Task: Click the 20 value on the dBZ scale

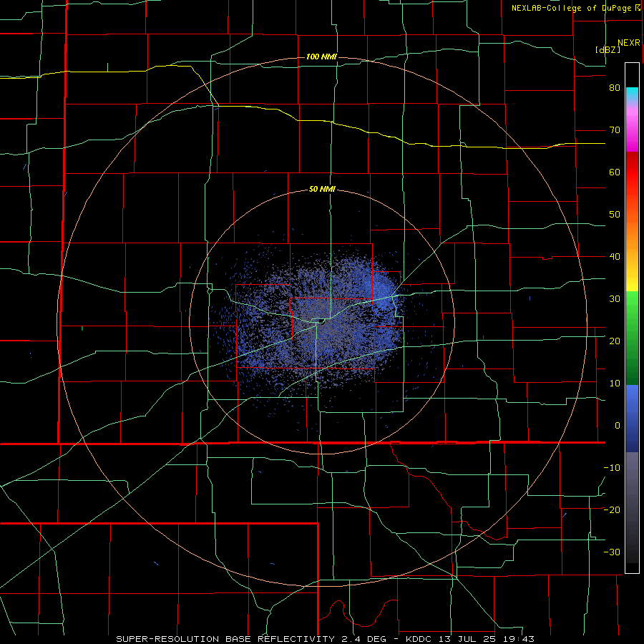Action: [615, 341]
